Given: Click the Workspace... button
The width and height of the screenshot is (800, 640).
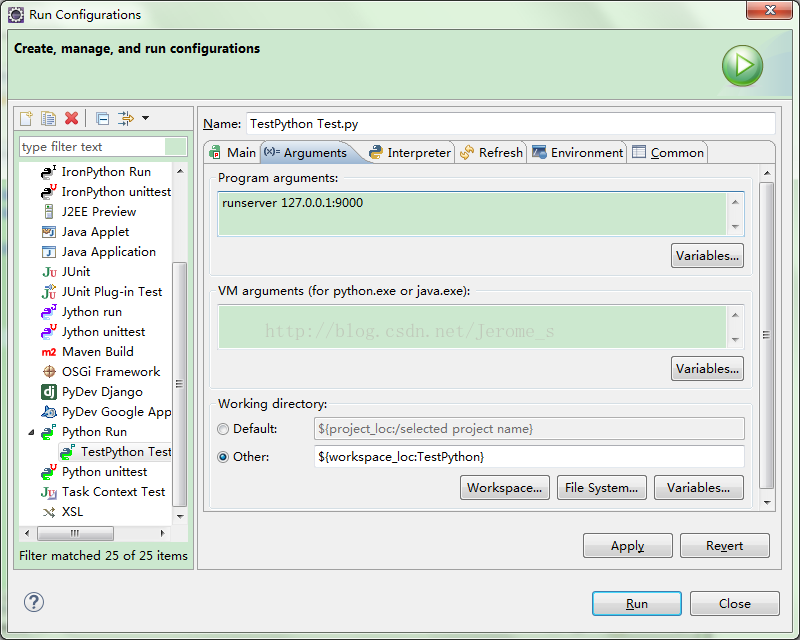Looking at the screenshot, I should coord(505,488).
